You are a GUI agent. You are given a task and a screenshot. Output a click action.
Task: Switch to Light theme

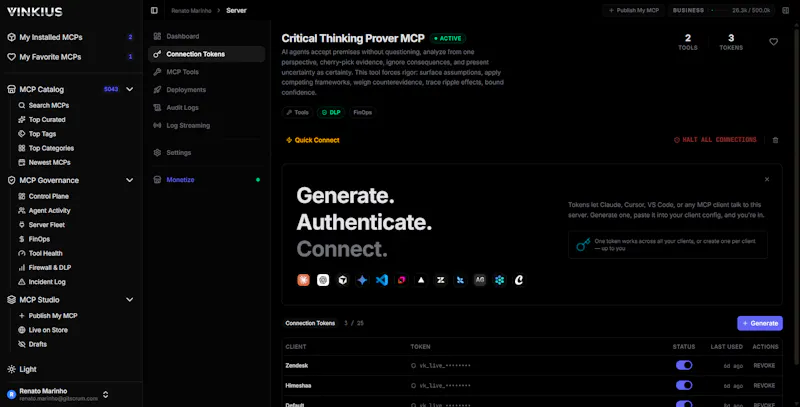(x=22, y=369)
